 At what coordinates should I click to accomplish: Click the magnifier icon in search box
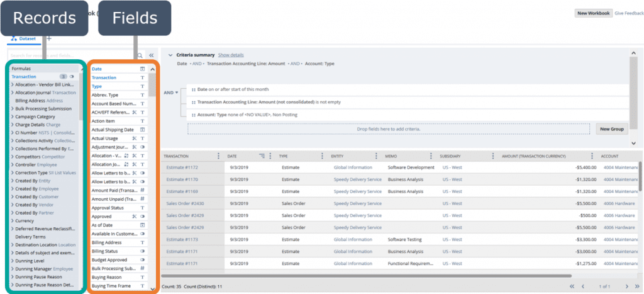140,55
